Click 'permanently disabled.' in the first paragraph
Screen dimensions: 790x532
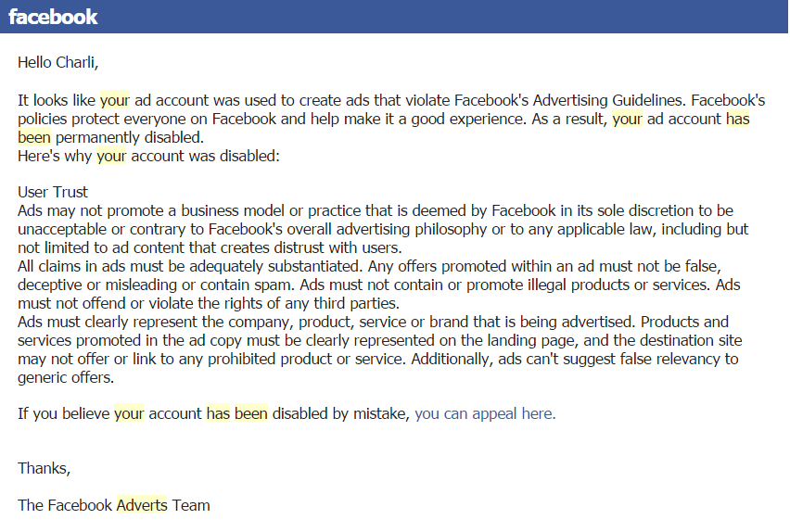tap(130, 137)
